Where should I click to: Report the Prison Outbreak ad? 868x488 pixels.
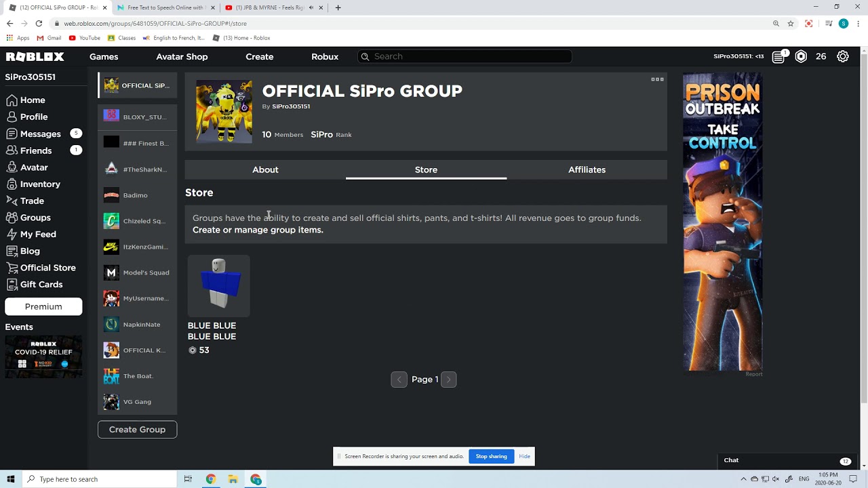(x=754, y=374)
